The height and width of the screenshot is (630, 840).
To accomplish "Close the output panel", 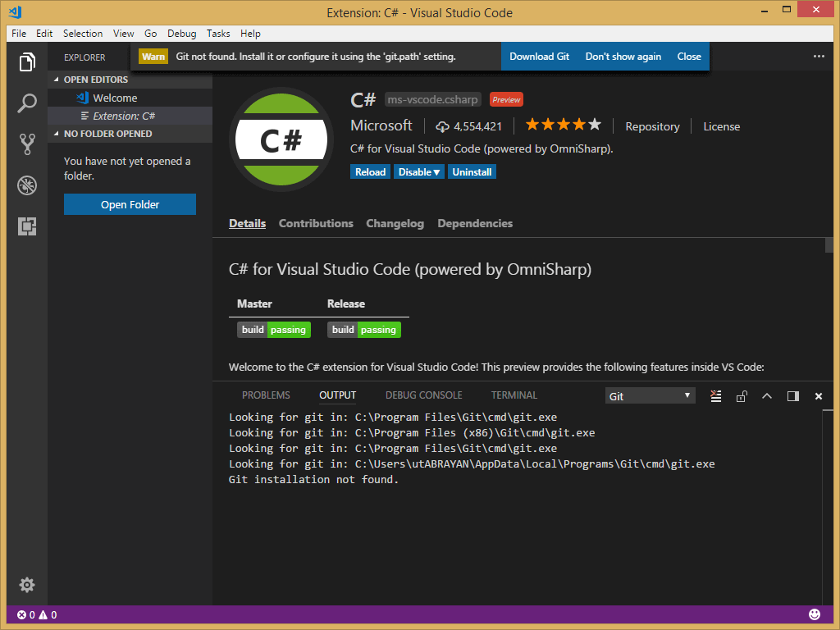I will click(819, 396).
